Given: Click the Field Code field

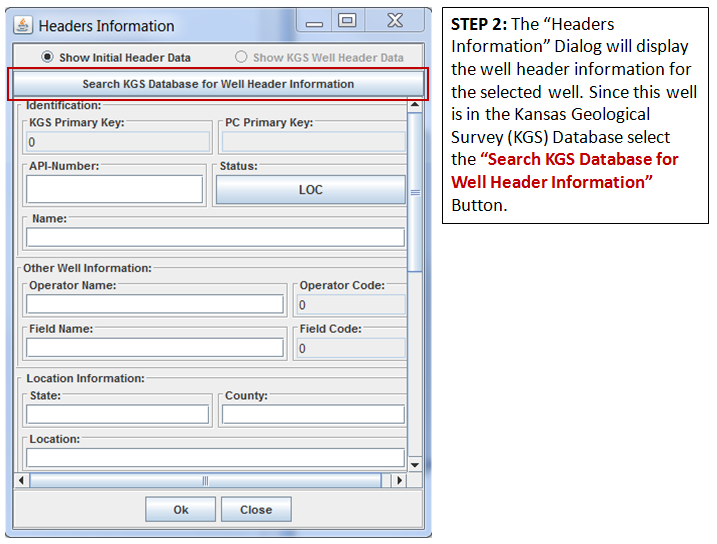Looking at the screenshot, I should click(351, 348).
